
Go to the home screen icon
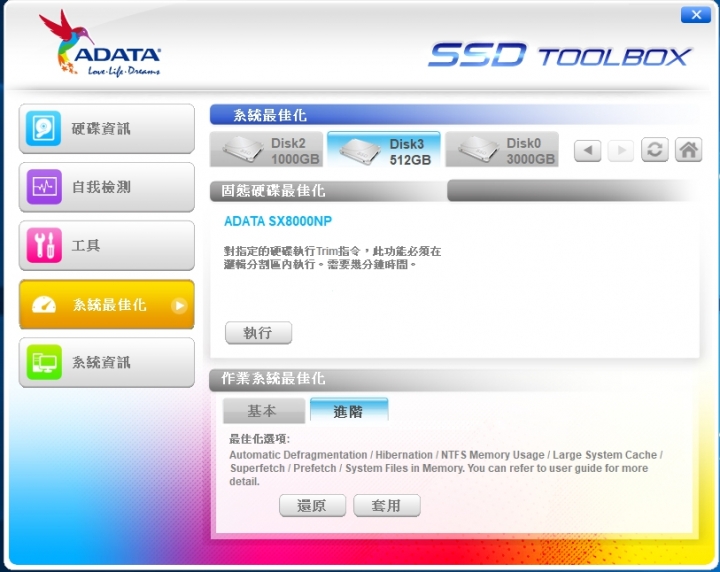click(688, 150)
